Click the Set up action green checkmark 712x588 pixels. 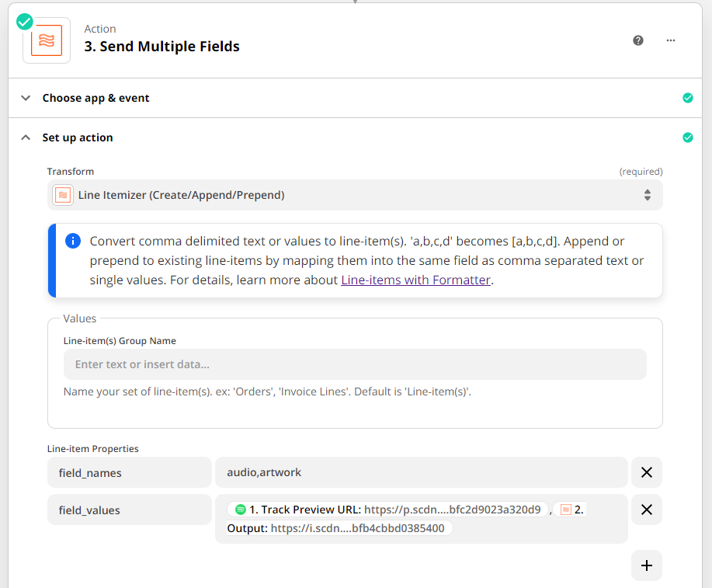click(688, 137)
